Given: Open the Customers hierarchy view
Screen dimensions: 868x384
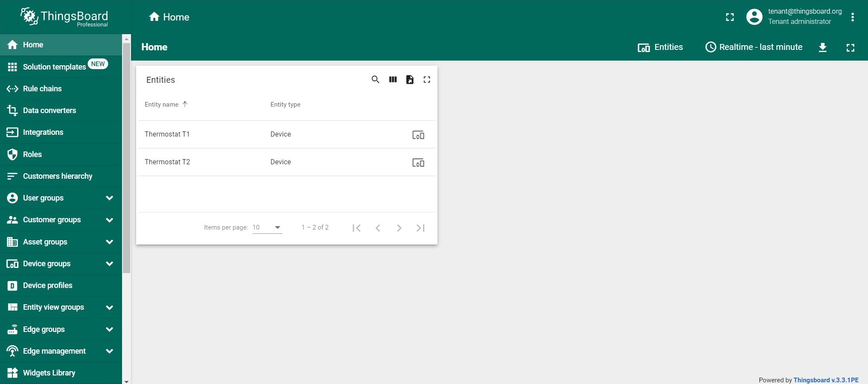Looking at the screenshot, I should click(x=57, y=176).
